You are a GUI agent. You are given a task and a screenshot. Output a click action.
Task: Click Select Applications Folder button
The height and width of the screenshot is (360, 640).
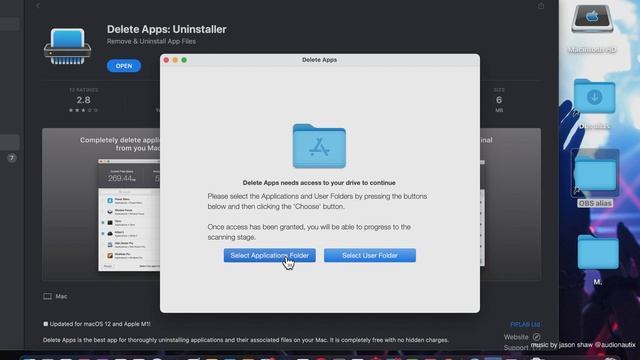click(269, 256)
